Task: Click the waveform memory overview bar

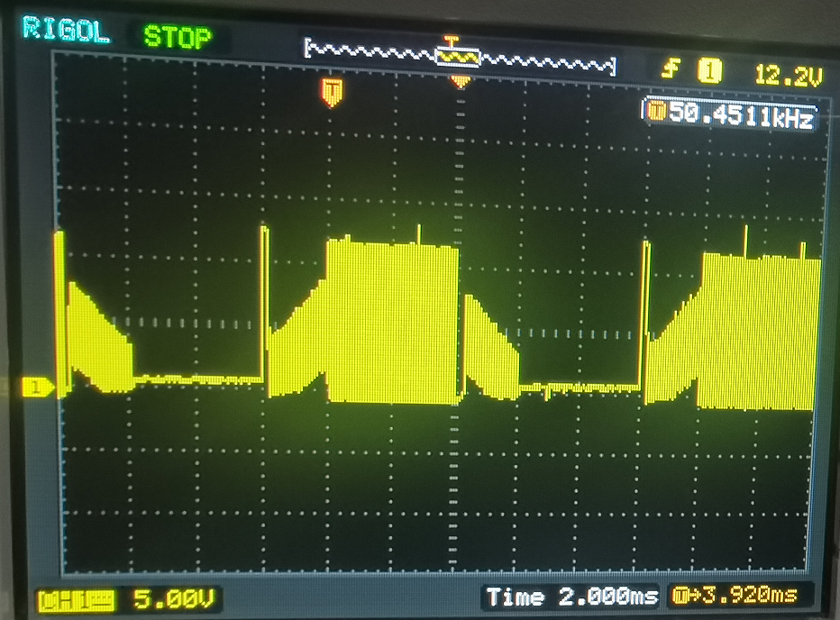Action: point(460,55)
